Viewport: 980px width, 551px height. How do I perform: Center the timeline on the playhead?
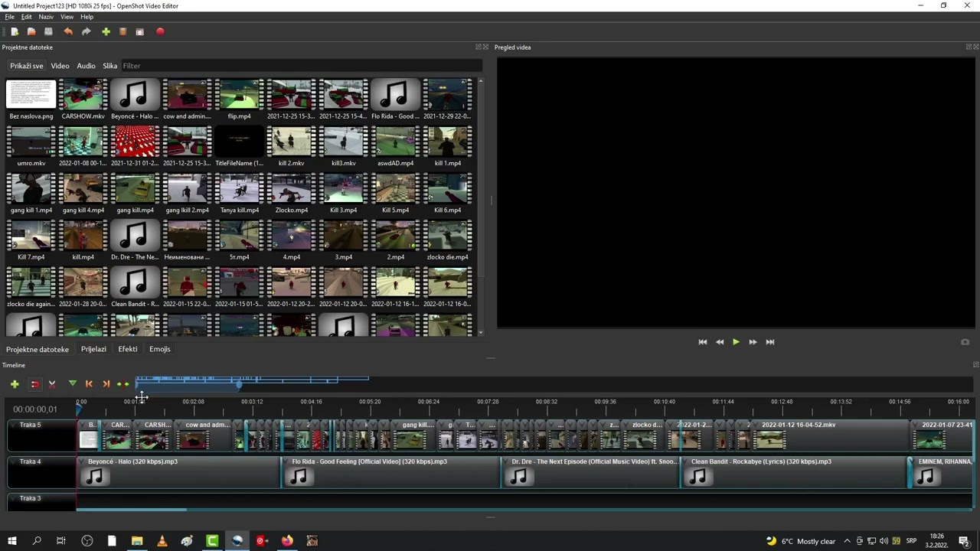[x=122, y=384]
